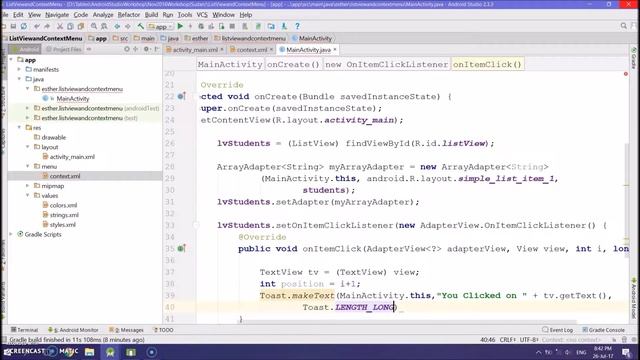This screenshot has width=640, height=360.
Task: Click the MainActivity editor breadcrumb
Action: [x=230, y=64]
